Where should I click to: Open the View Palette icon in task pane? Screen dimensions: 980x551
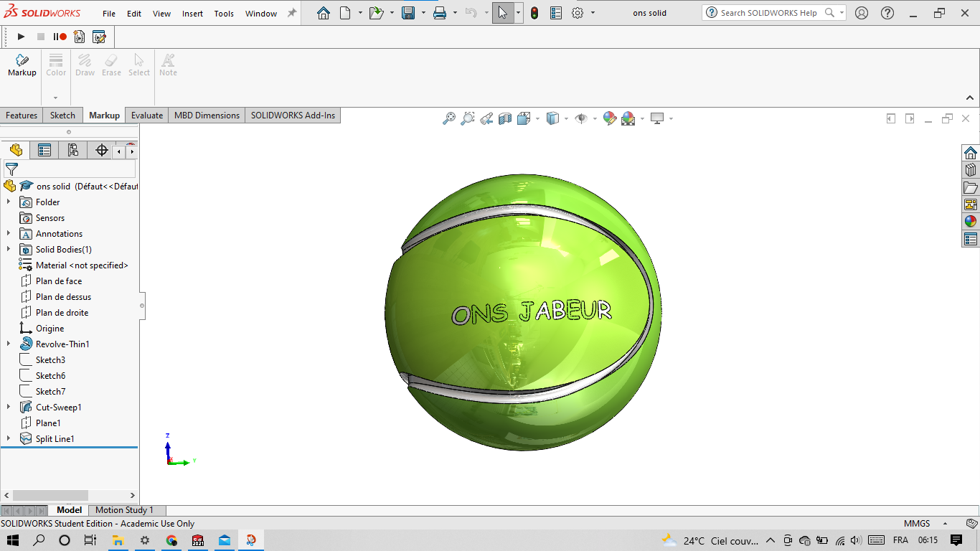[x=971, y=204]
